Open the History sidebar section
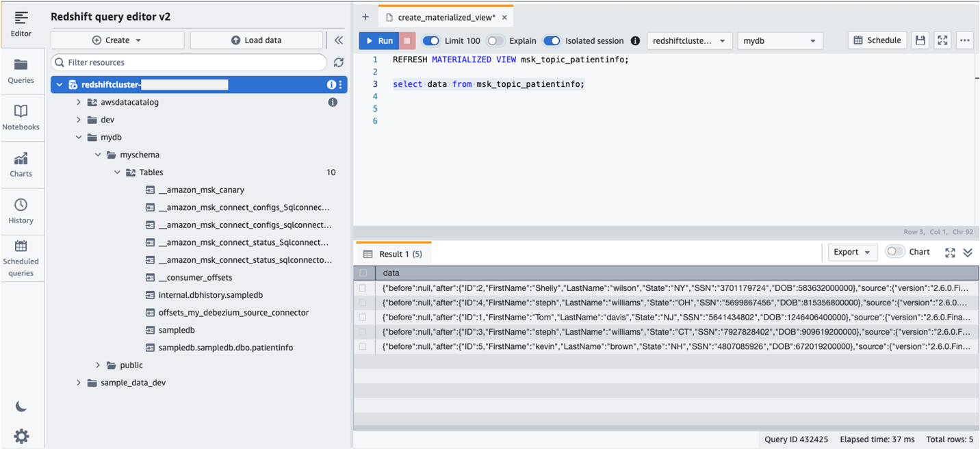This screenshot has height=449, width=980. (21, 211)
